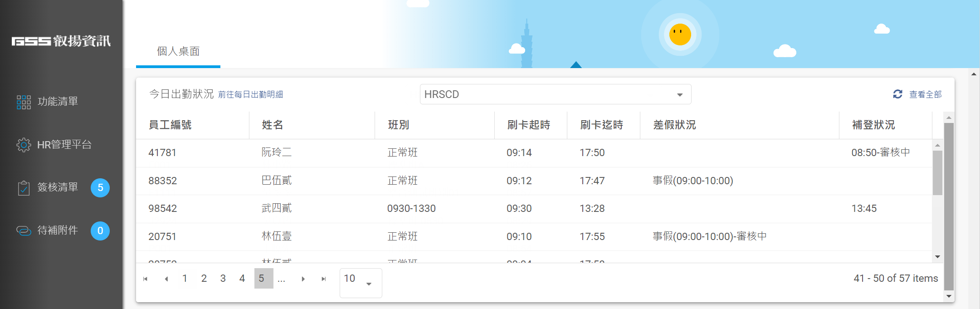The width and height of the screenshot is (980, 309).
Task: Switch to the 個人桌面 tab
Action: [x=178, y=51]
